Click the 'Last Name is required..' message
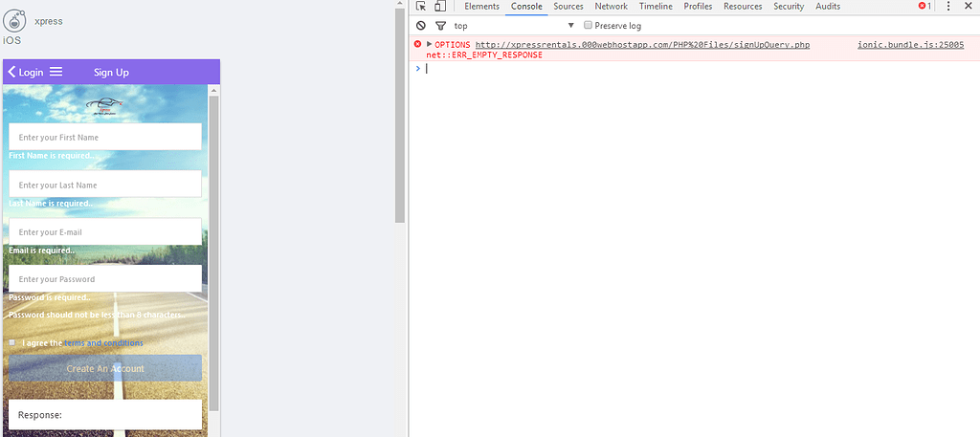Viewport: 980px width, 437px height. click(51, 203)
